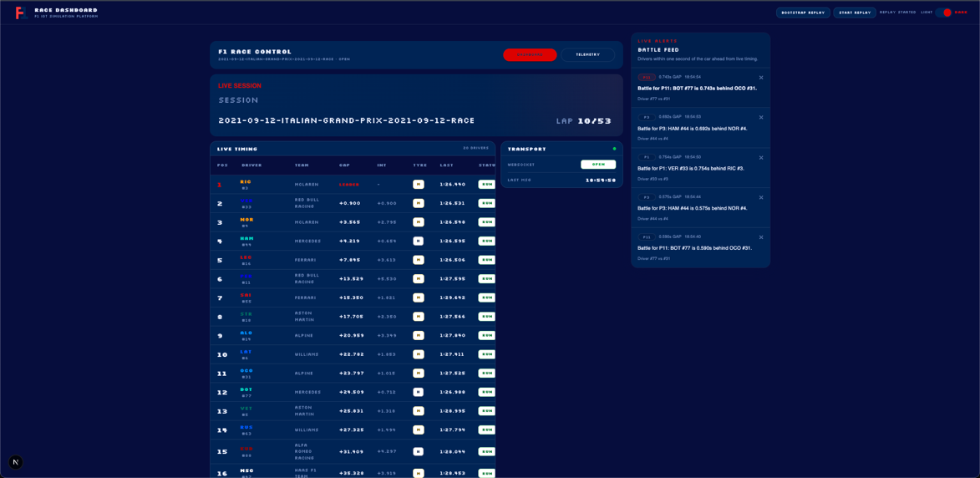
Task: Click the +7.895 gap value
Action: coord(350,260)
